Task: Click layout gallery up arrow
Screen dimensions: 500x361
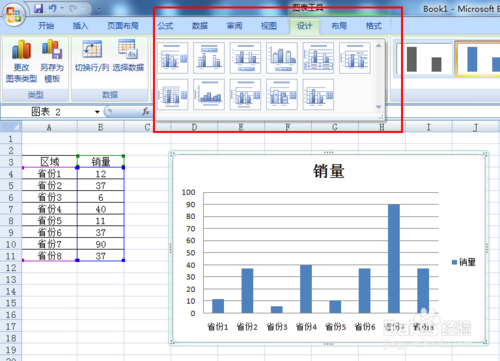Action: pyautogui.click(x=378, y=45)
